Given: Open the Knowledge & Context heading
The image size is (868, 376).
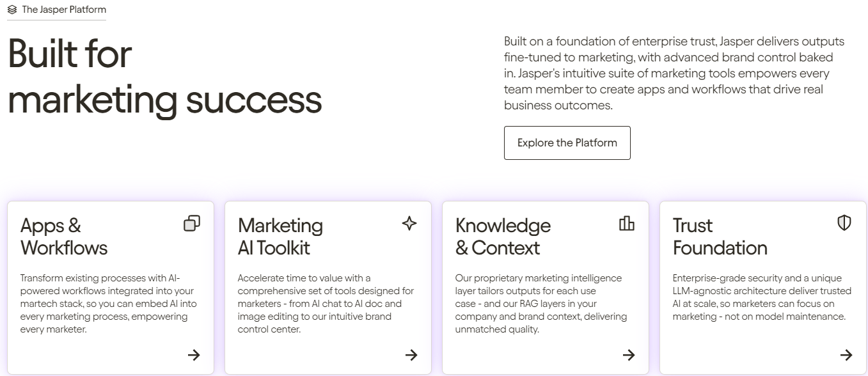Looking at the screenshot, I should [503, 237].
